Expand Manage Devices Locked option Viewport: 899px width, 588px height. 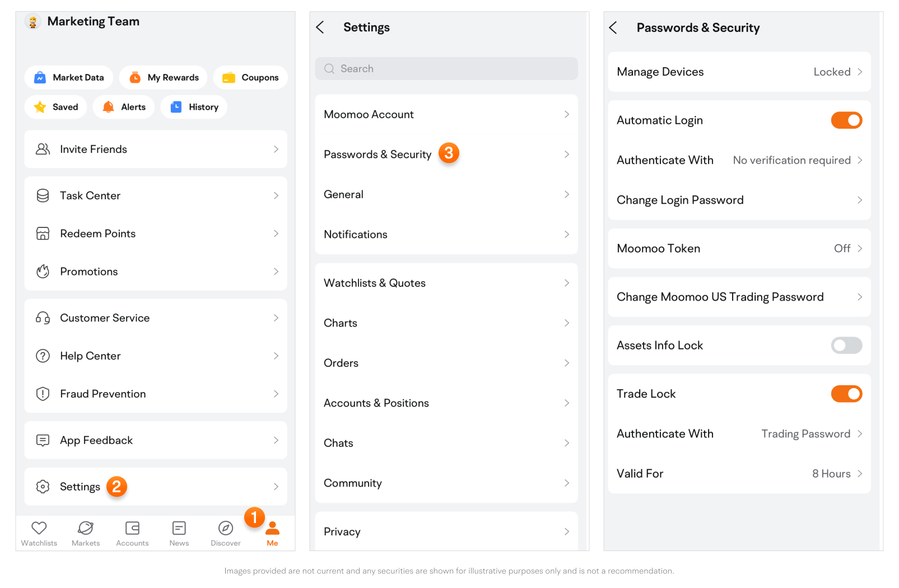point(739,72)
